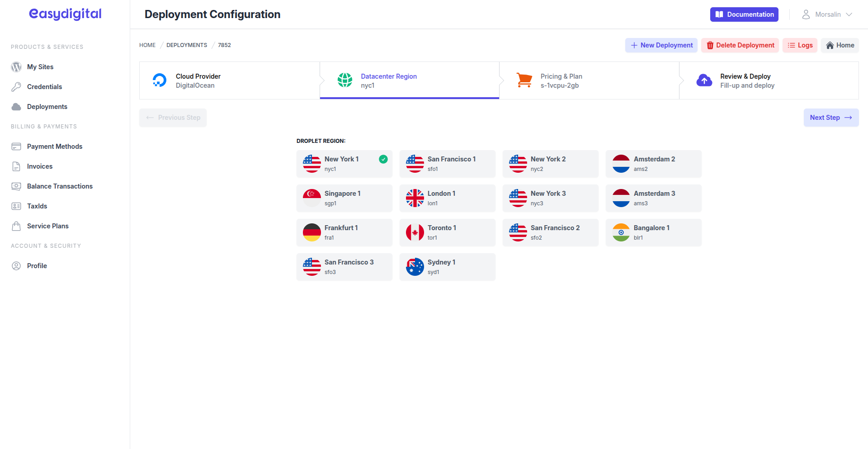Click the Profile user icon

pyautogui.click(x=16, y=266)
